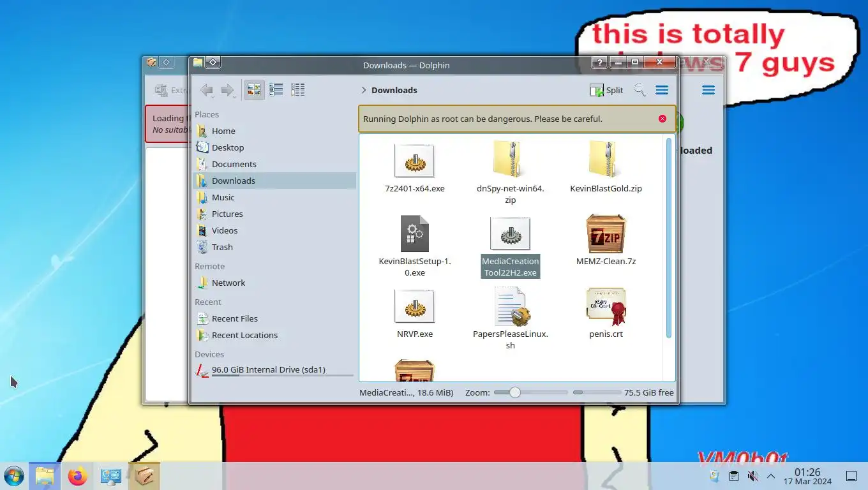The height and width of the screenshot is (490, 868).
Task: Click the 75.5 GiB free space bar
Action: click(x=597, y=392)
